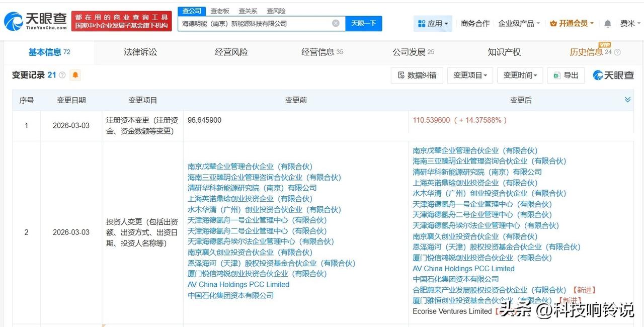Viewport: 644px width, 327px height.
Task: Open the 法律诉讼 section tab
Action: coord(140,52)
